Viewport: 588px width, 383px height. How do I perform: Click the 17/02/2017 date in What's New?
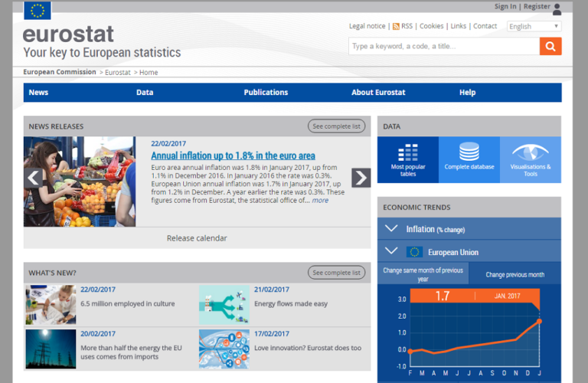[272, 334]
